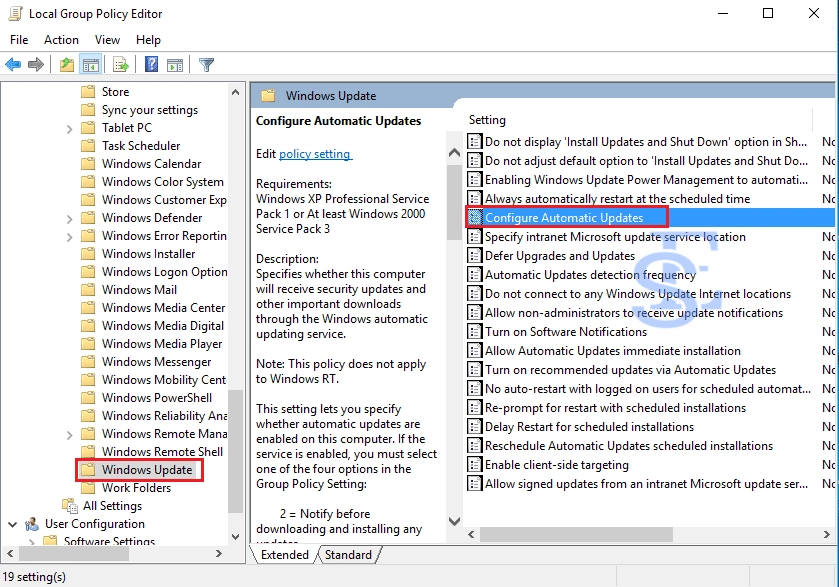Click the Local Group Policy Editor title icon

(16, 13)
